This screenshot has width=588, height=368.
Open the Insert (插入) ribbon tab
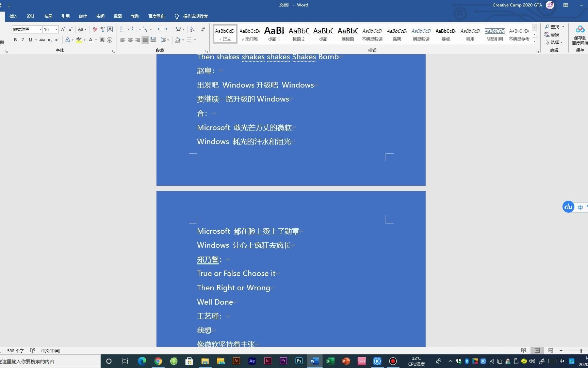[13, 16]
